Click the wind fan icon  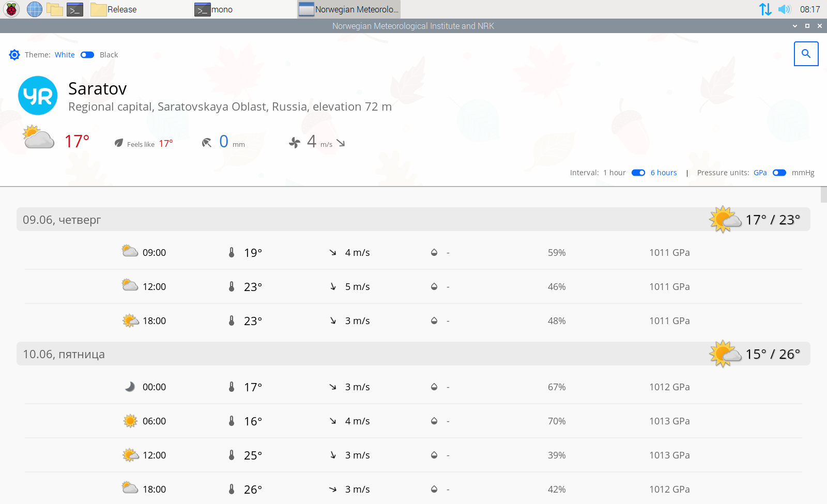[x=295, y=142]
